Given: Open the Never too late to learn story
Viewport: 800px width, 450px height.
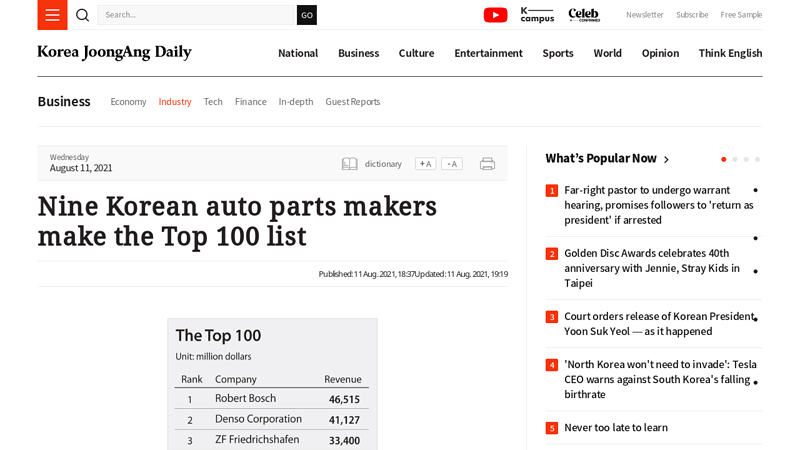Looking at the screenshot, I should (616, 428).
